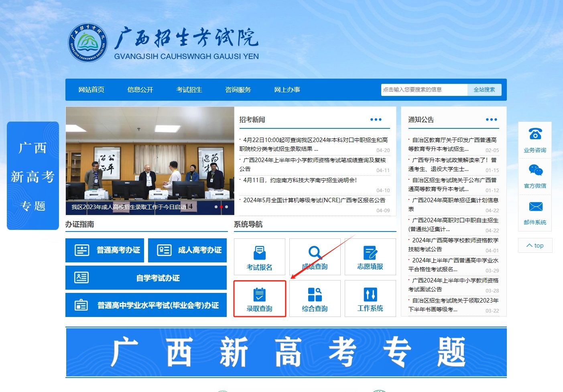
Task: Open notice 自治区招生考试院关于公布广西普通高等教育专升本
Action: (x=453, y=185)
